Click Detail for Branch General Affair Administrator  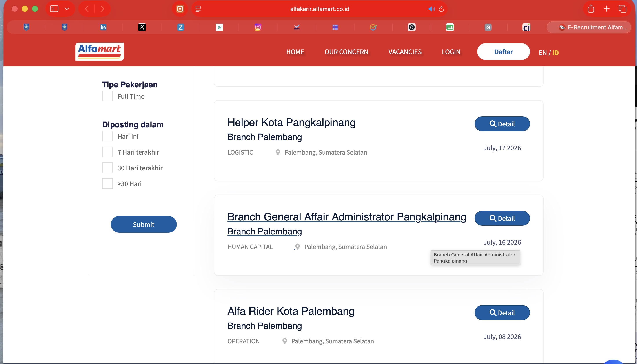502,218
